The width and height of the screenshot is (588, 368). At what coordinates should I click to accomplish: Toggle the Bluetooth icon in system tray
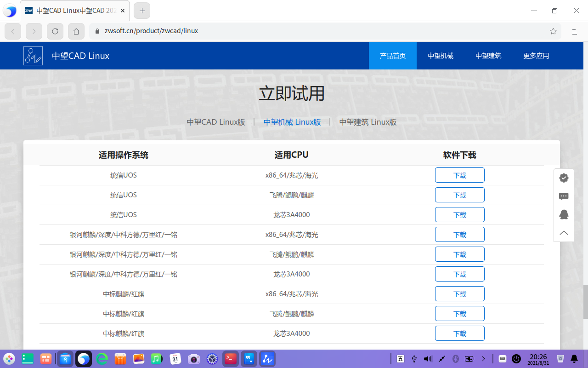456,358
